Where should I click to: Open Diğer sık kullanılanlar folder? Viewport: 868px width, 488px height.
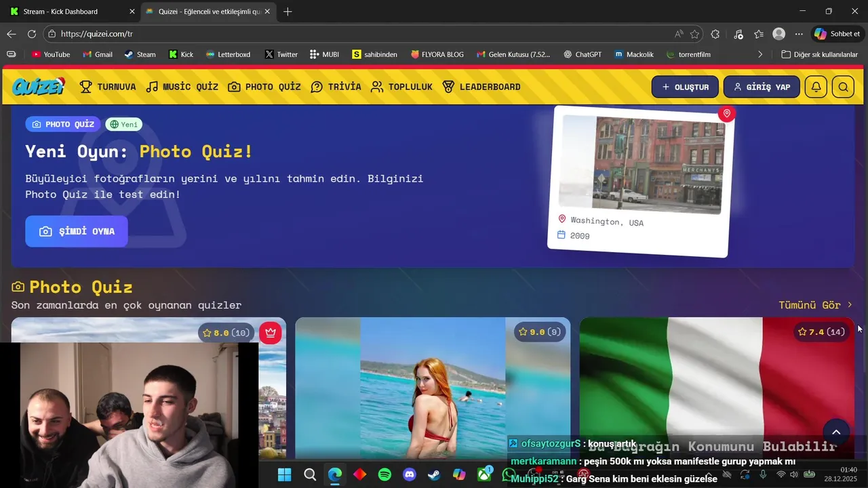coord(819,54)
